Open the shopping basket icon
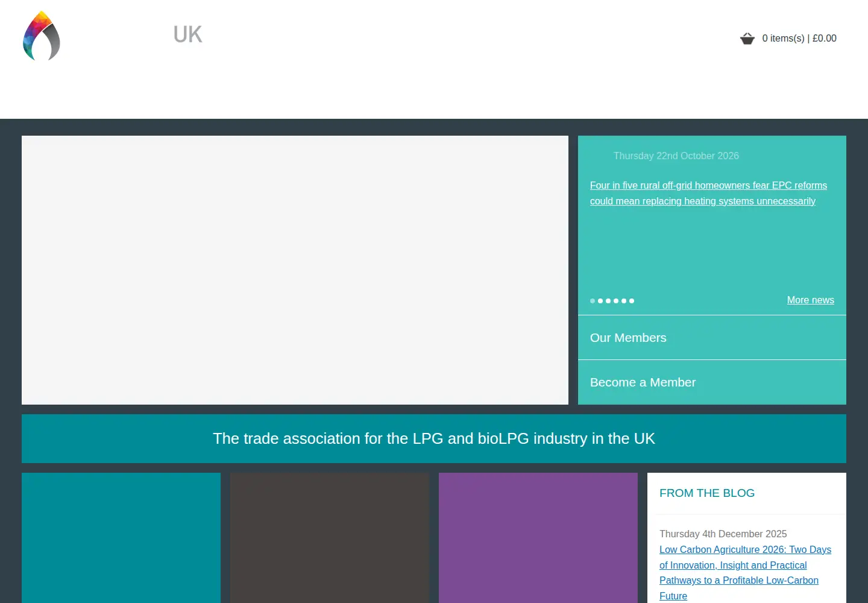Viewport: 868px width, 603px height. point(747,39)
